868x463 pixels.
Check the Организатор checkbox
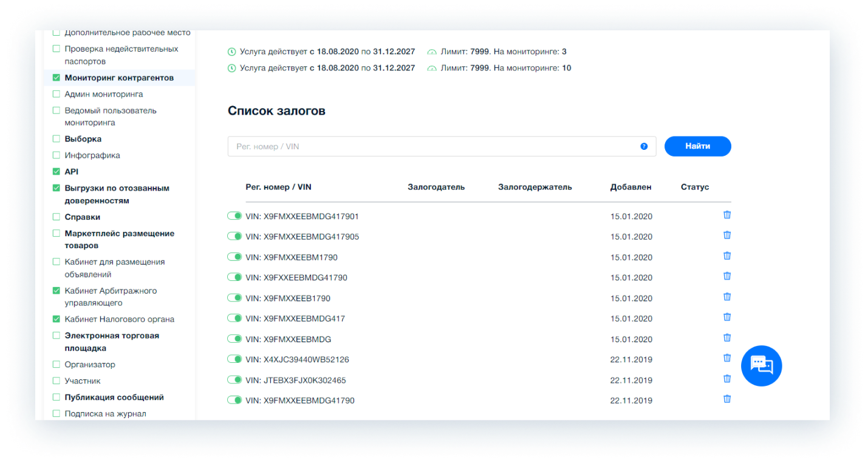pos(56,365)
